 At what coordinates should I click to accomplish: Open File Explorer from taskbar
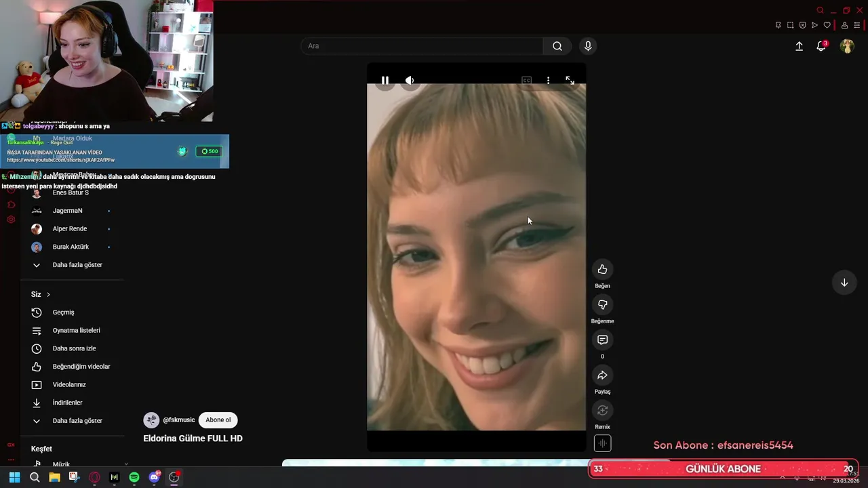point(54,477)
